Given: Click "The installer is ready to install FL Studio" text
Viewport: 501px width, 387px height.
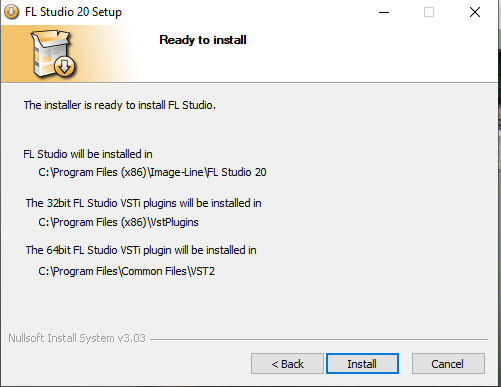Looking at the screenshot, I should (x=119, y=105).
